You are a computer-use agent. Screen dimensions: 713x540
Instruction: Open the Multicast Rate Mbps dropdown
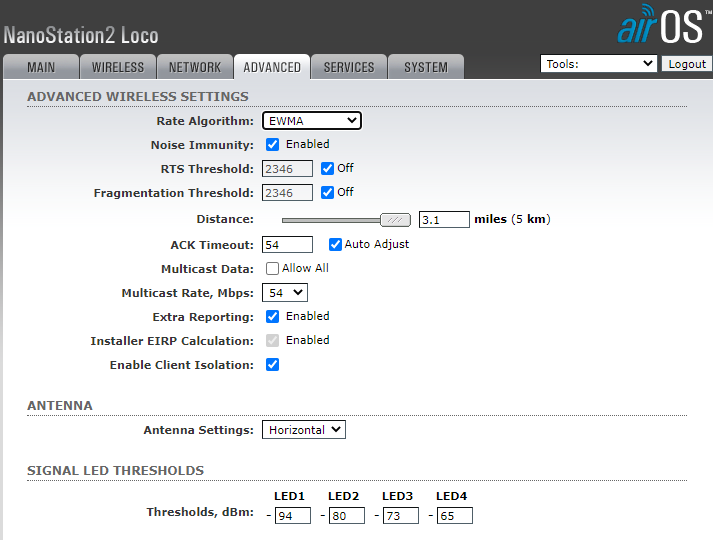(285, 293)
